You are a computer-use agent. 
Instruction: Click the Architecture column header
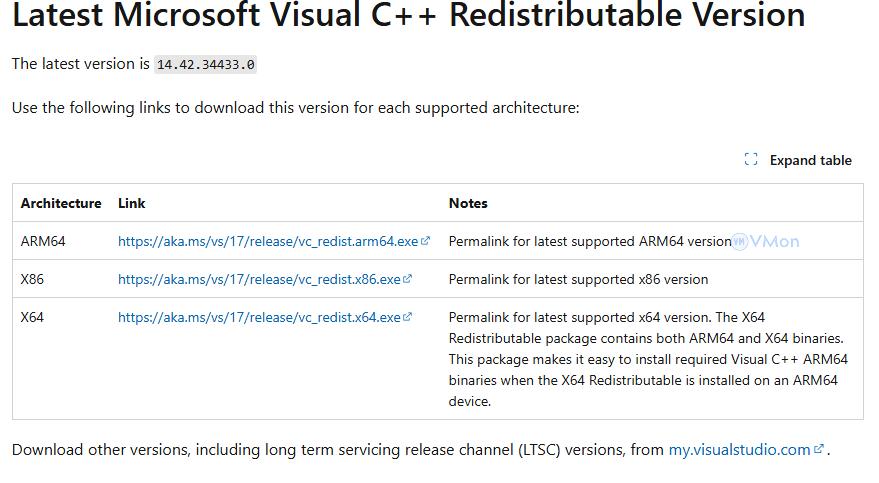(61, 203)
